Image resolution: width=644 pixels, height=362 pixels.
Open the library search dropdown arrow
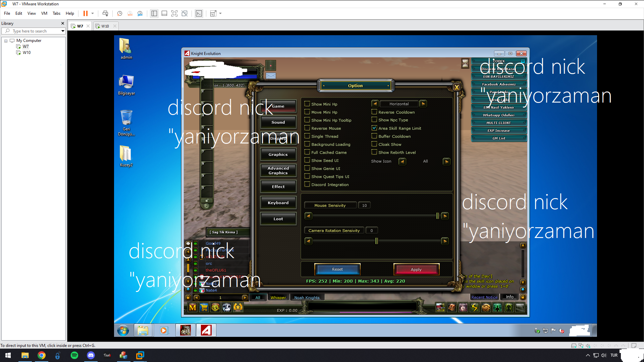(63, 31)
